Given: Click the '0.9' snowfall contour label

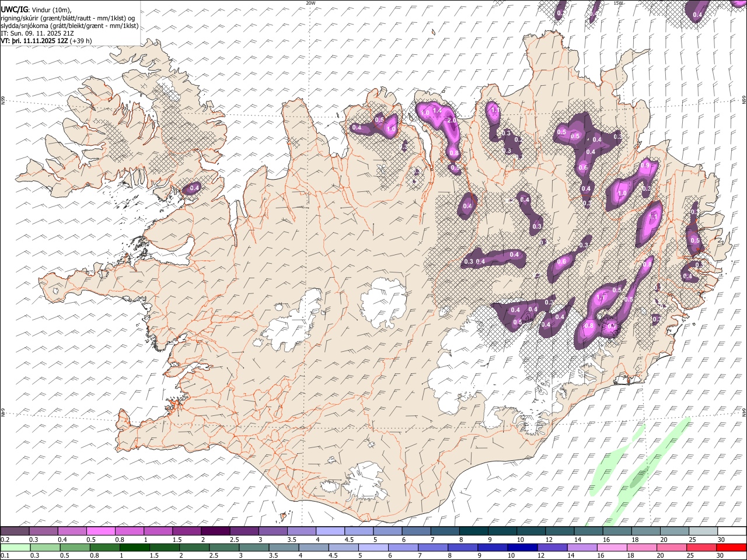Looking at the screenshot, I should [645, 166].
